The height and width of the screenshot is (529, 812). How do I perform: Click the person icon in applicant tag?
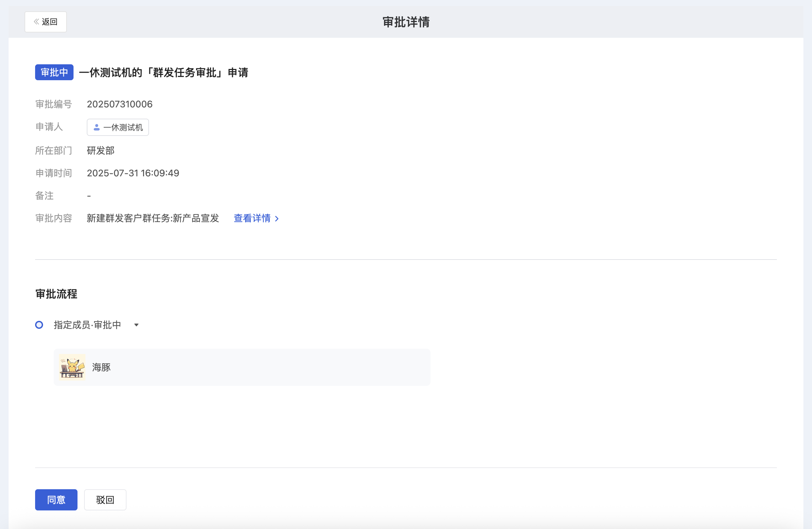pos(97,127)
